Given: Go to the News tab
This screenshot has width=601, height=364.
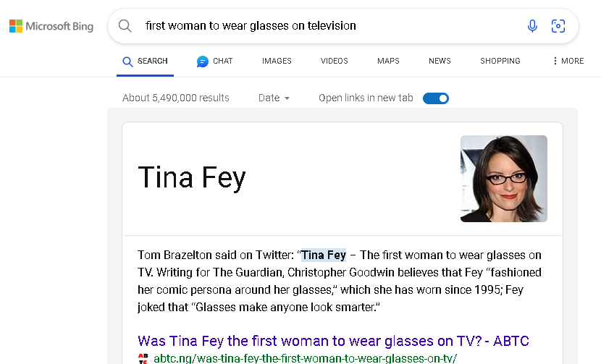Looking at the screenshot, I should pyautogui.click(x=440, y=62).
